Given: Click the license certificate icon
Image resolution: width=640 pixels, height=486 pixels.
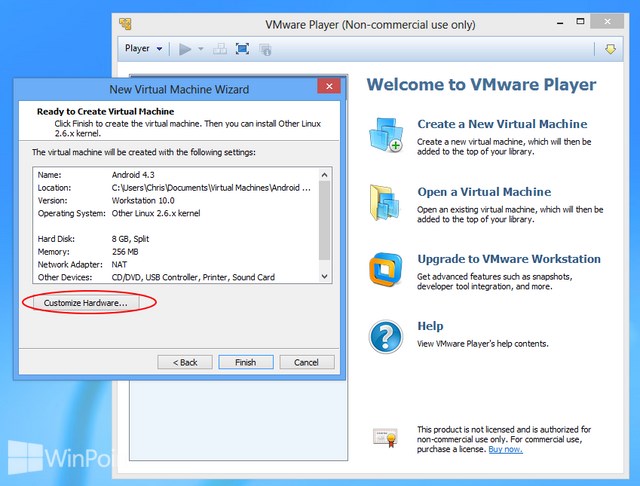Looking at the screenshot, I should (x=385, y=437).
